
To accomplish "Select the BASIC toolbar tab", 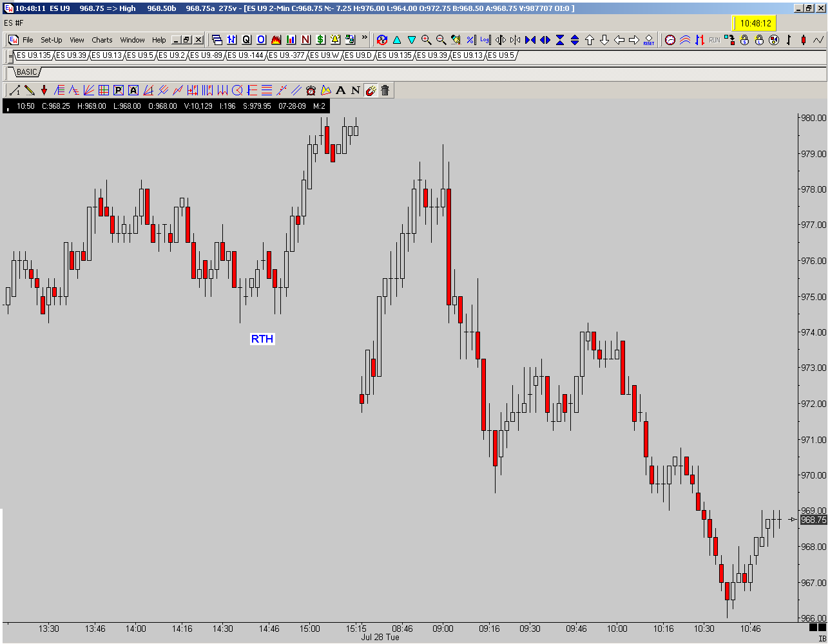I will click(x=27, y=72).
